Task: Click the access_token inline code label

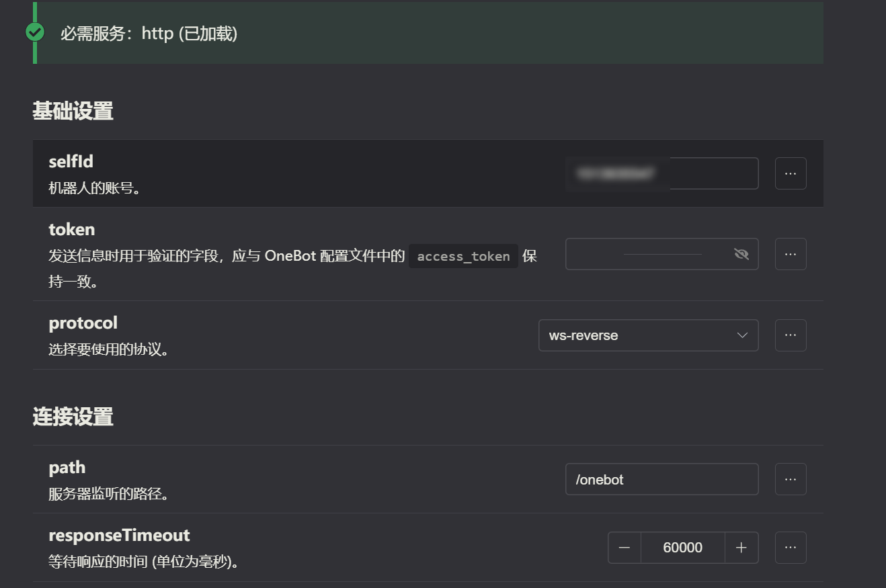Action: [463, 256]
